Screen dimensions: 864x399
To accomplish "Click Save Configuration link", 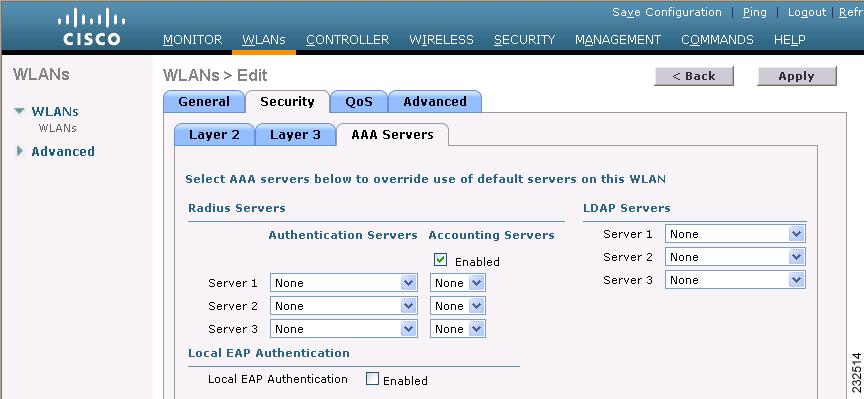I will 667,12.
